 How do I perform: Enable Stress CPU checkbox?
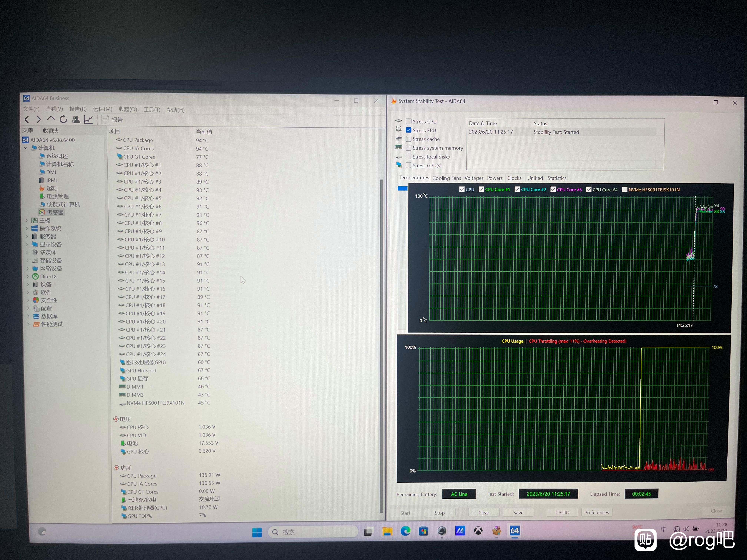[x=409, y=121]
